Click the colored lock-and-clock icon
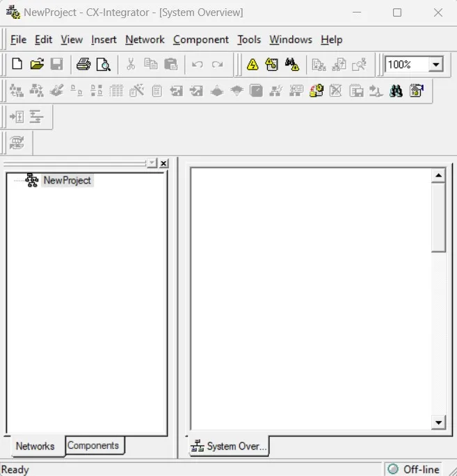The height and width of the screenshot is (476, 457). pos(316,90)
